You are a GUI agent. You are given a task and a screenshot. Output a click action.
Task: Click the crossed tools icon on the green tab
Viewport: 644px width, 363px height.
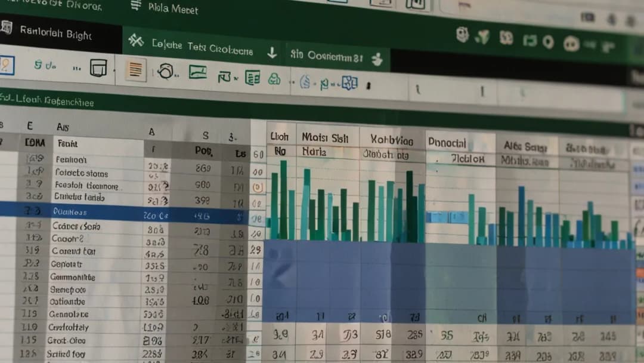tap(136, 41)
